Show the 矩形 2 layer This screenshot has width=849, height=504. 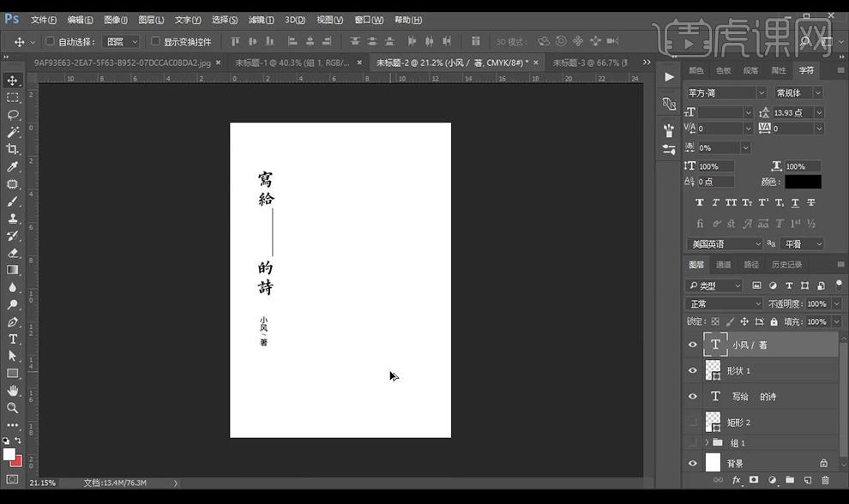[x=693, y=423]
